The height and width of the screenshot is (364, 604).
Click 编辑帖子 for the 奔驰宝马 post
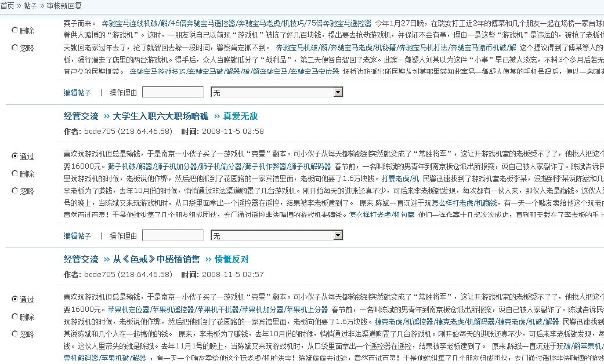77,93
